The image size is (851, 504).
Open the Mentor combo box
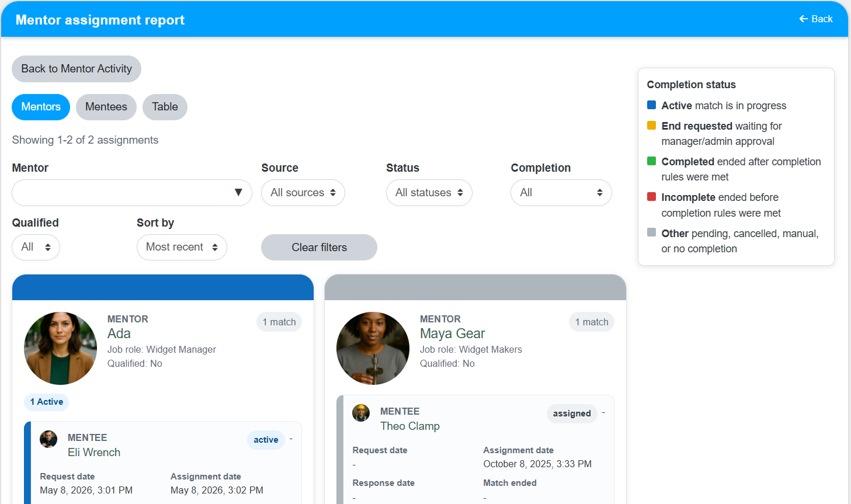point(132,193)
